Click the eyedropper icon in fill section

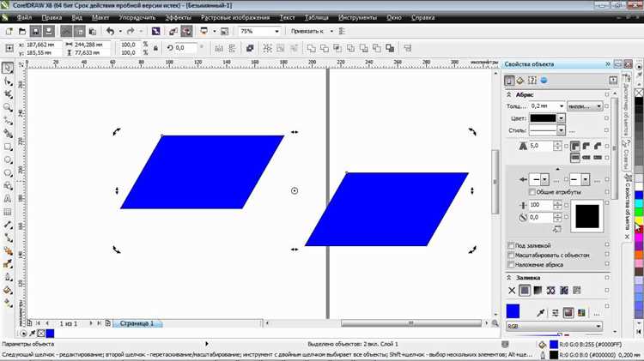[x=540, y=313]
